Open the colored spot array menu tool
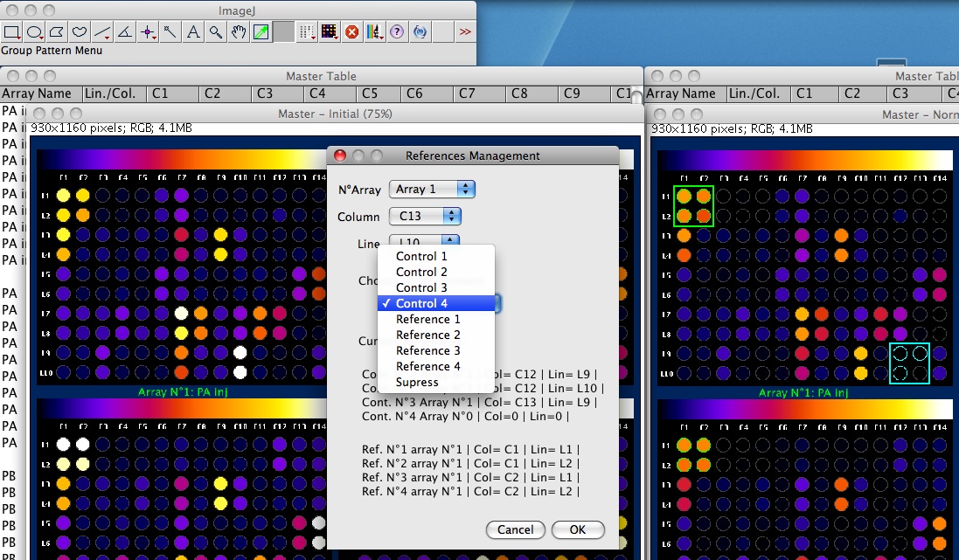 coord(329,31)
